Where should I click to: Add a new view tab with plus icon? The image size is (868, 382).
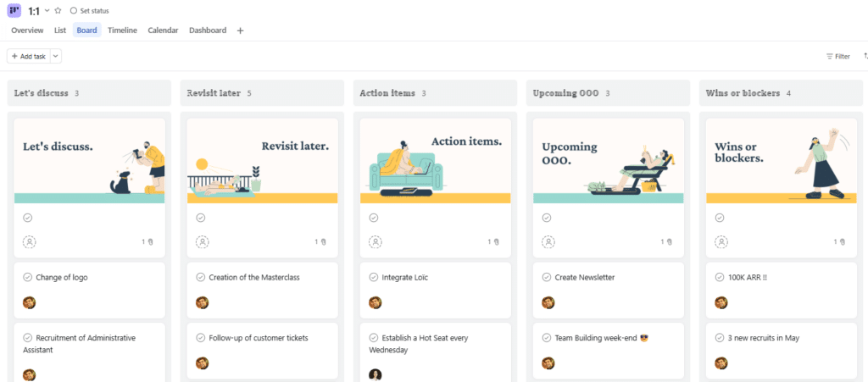tap(240, 31)
